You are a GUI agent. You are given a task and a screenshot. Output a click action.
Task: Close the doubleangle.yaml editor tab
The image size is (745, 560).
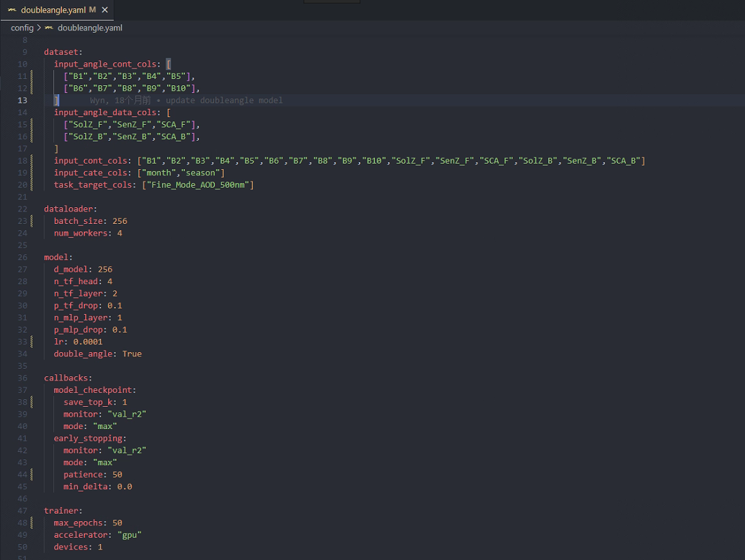pos(105,10)
